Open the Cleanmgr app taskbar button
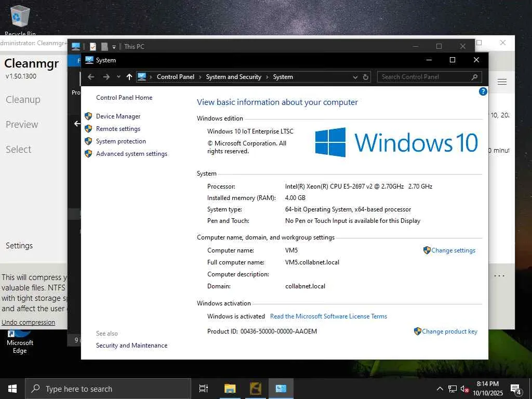This screenshot has height=399, width=532. pyautogui.click(x=256, y=389)
